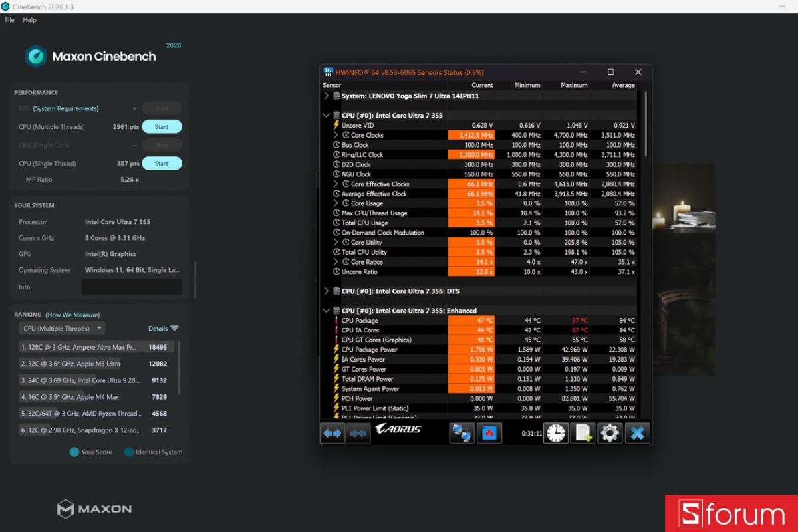
Task: Expand Core Effective Clocks row
Action: (x=336, y=184)
